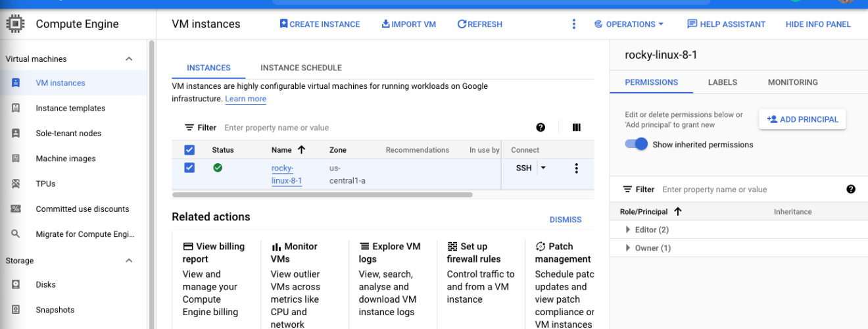Screen dimensions: 868x329
Task: Click the Name column sort arrow
Action: [302, 149]
